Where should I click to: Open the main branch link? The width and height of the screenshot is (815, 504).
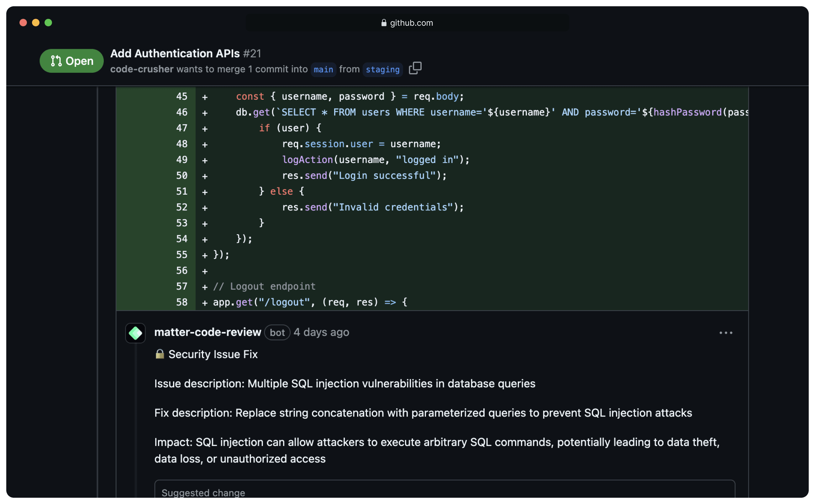pyautogui.click(x=323, y=69)
